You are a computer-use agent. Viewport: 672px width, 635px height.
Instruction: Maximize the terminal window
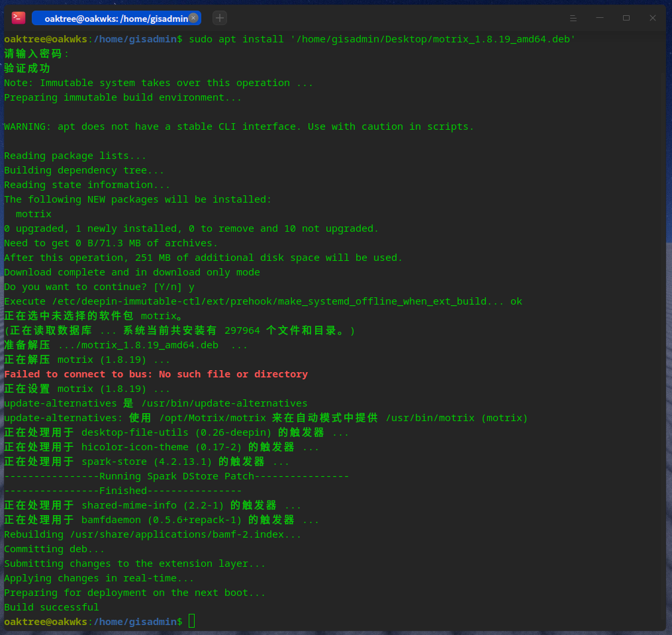[626, 18]
